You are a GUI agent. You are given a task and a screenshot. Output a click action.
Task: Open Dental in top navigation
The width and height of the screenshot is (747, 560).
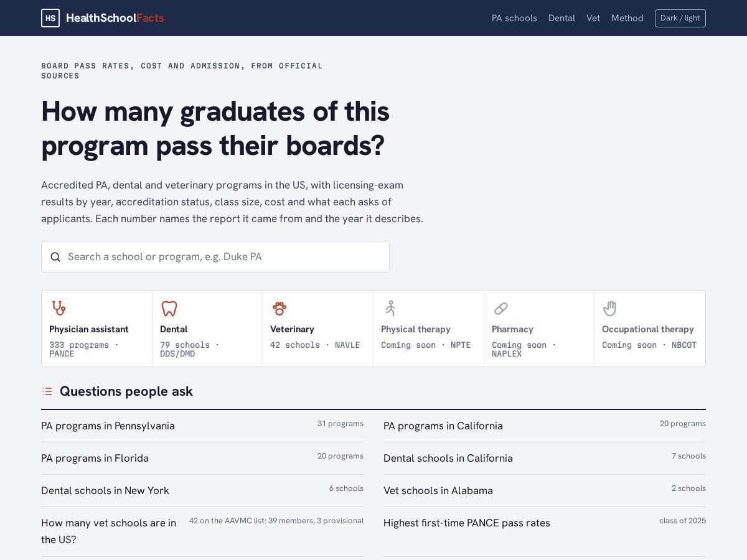(x=561, y=18)
